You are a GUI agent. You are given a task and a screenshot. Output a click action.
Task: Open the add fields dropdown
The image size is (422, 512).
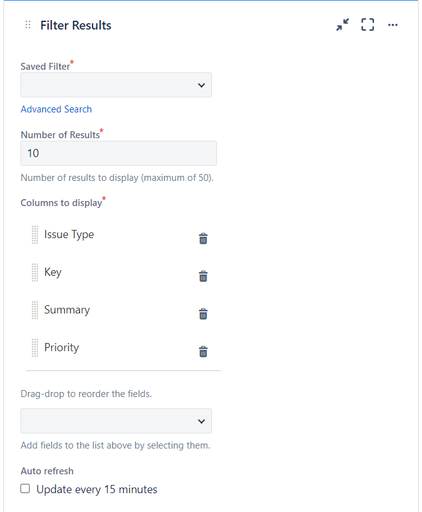[x=116, y=421]
